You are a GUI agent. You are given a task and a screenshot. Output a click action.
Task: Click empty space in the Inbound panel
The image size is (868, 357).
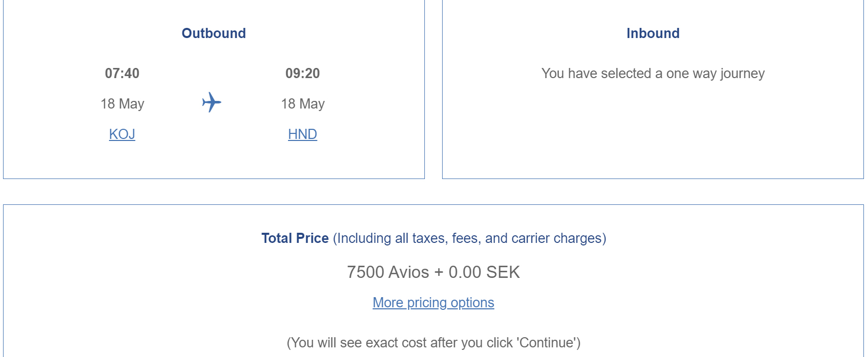click(x=653, y=132)
